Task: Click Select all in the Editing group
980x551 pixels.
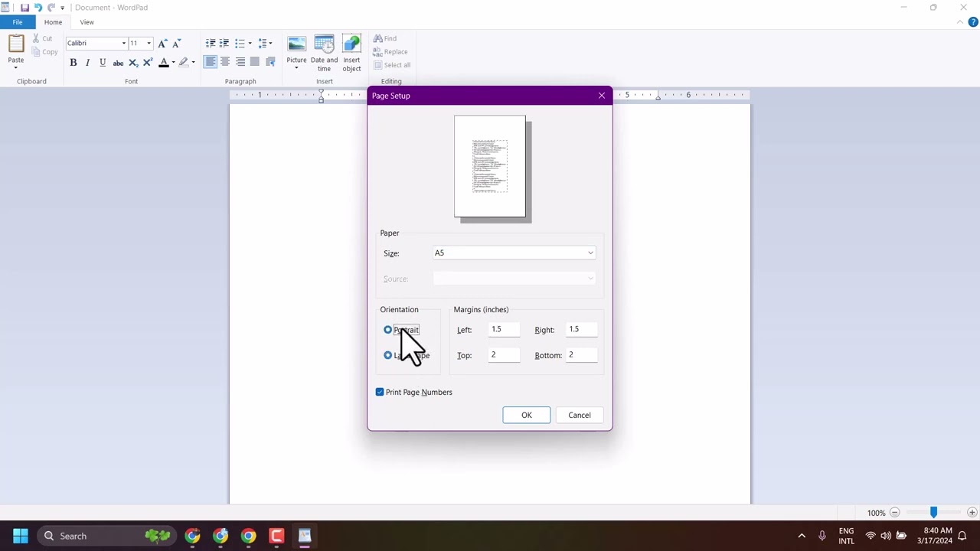Action: point(392,65)
